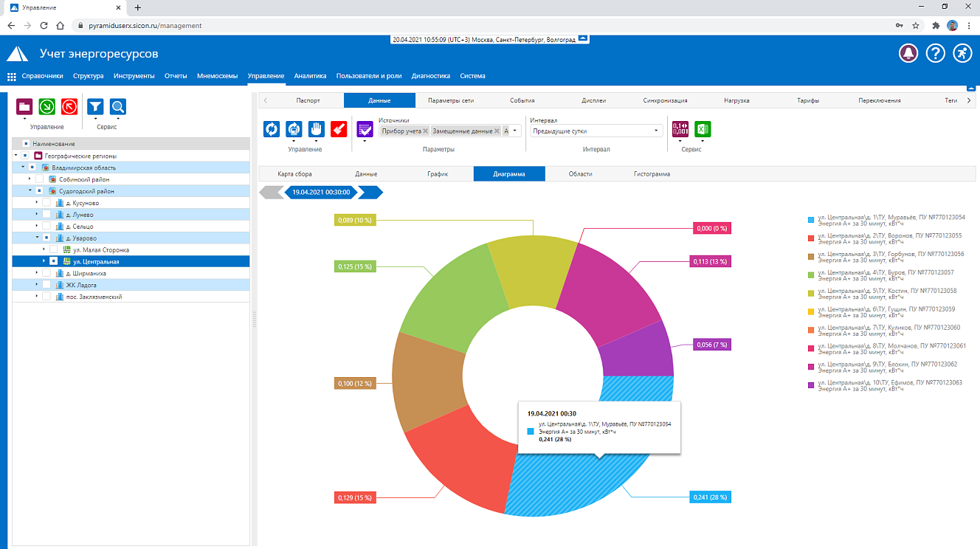The height and width of the screenshot is (549, 980).
Task: Click the blue legend swatch for Муравьёв
Action: coord(811,220)
